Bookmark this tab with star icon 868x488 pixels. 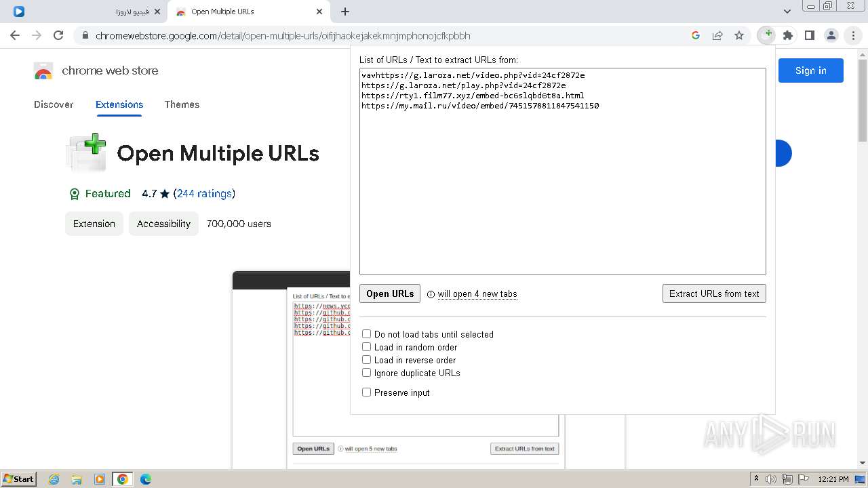pos(739,35)
